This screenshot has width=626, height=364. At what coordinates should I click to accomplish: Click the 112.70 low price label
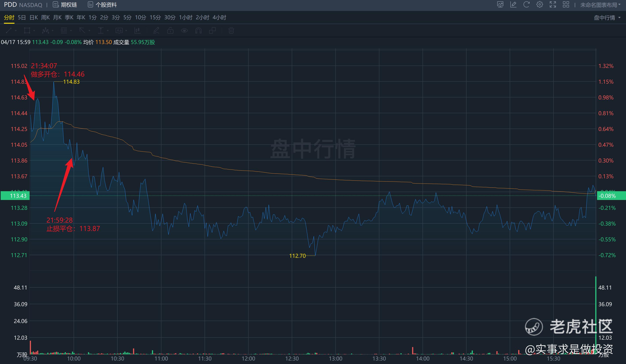(x=297, y=256)
